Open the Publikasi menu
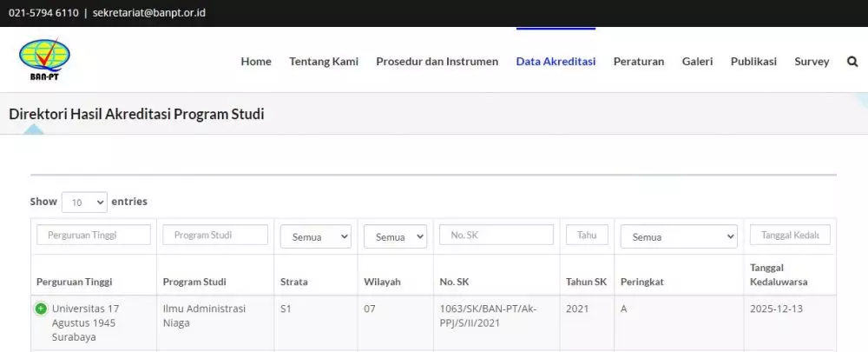Image resolution: width=868 pixels, height=352 pixels. 753,62
